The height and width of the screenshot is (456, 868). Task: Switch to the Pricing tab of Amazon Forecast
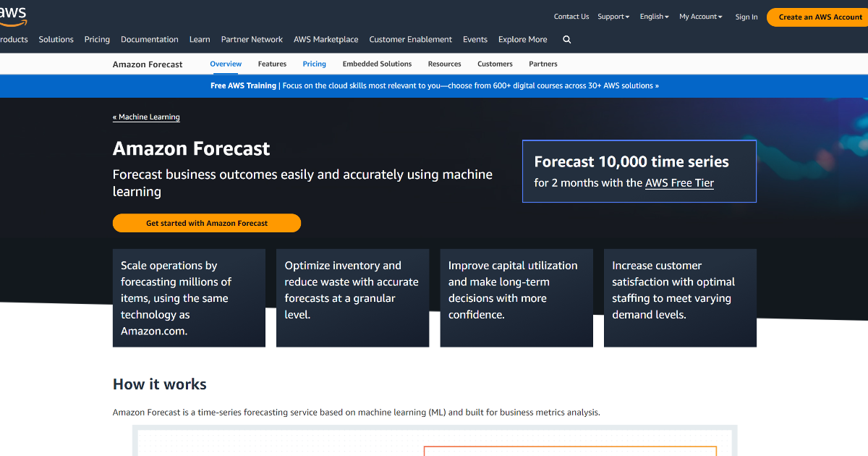pos(314,64)
